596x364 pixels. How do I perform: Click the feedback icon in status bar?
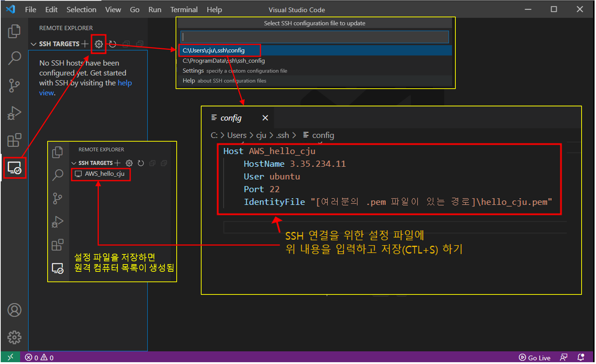click(x=564, y=357)
